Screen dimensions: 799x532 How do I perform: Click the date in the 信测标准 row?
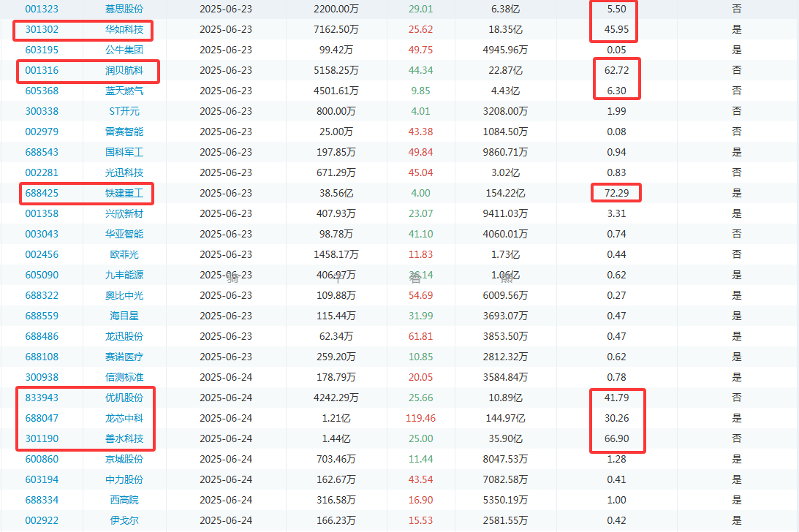pos(226,377)
